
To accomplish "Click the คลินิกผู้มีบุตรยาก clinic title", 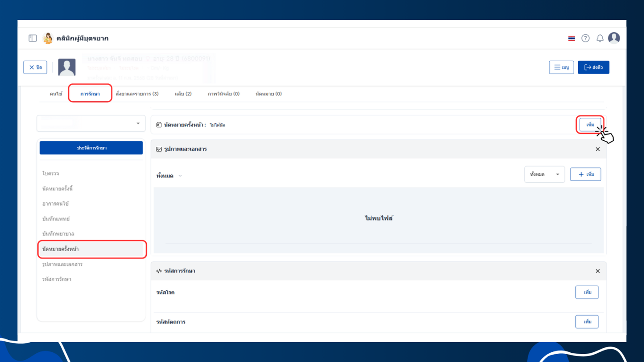I will point(82,38).
